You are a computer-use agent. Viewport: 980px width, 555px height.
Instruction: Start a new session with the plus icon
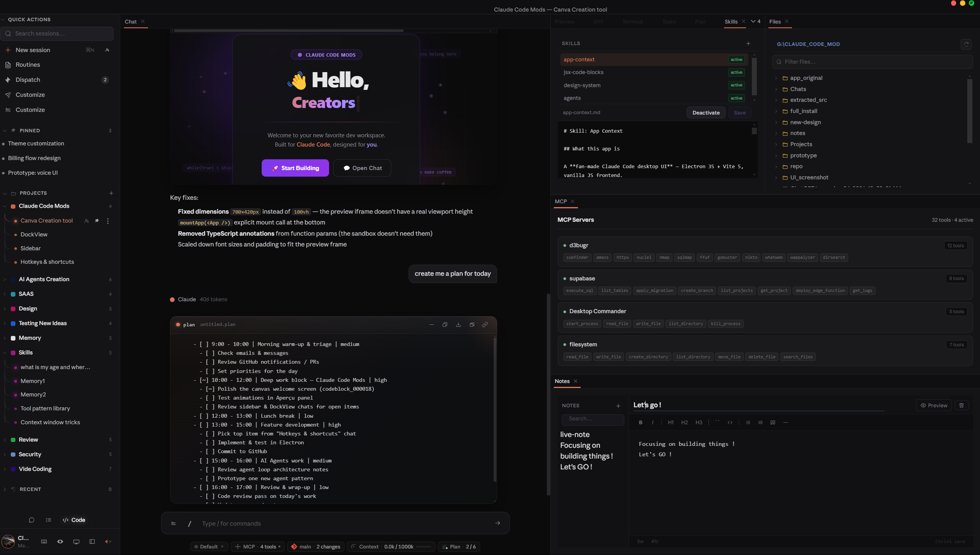pos(8,50)
